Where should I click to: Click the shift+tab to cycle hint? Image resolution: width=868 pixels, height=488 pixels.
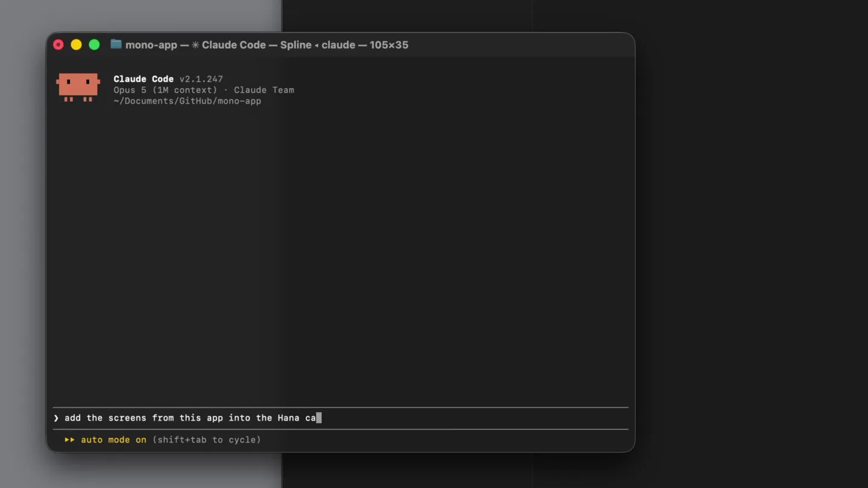[207, 440]
